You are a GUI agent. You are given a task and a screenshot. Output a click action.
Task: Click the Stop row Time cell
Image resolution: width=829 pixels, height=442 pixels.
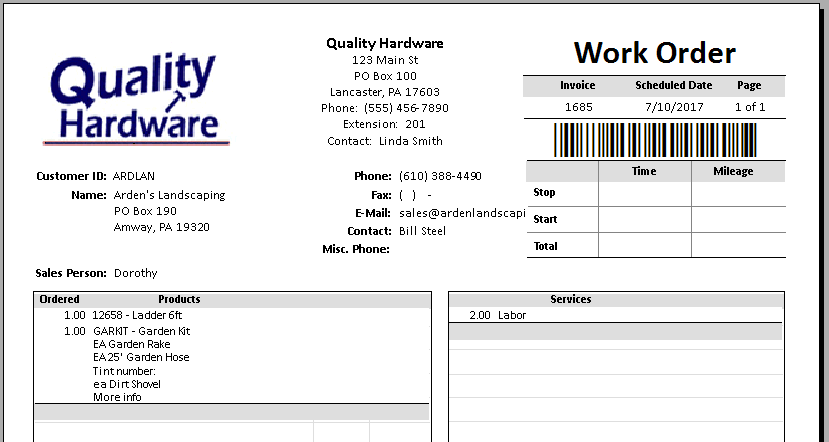point(644,193)
